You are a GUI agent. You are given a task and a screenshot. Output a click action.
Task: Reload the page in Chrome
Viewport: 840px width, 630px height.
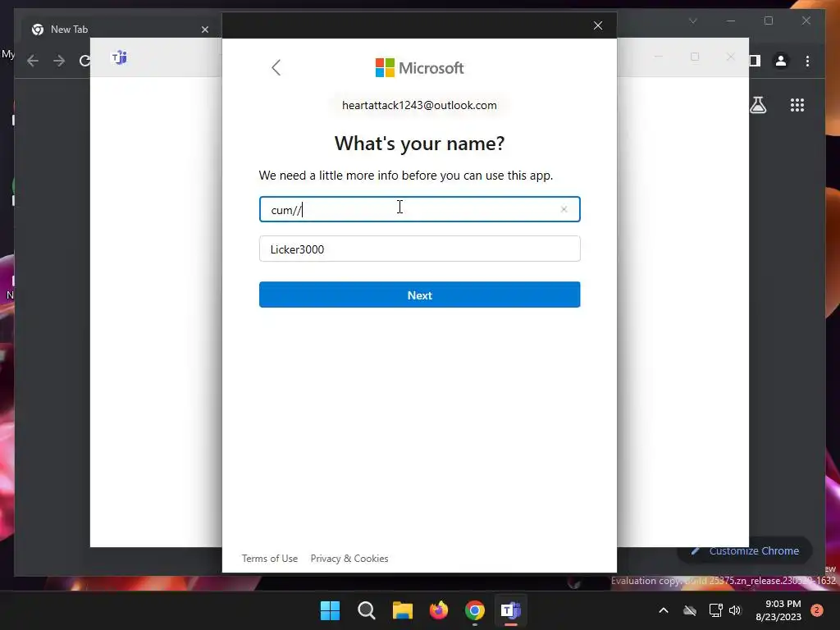click(x=84, y=61)
